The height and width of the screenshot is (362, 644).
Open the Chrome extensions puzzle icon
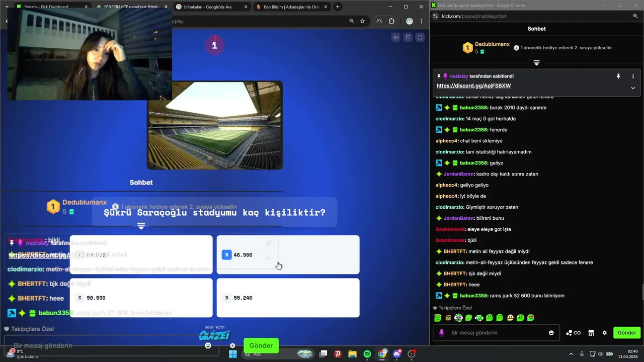[391, 21]
